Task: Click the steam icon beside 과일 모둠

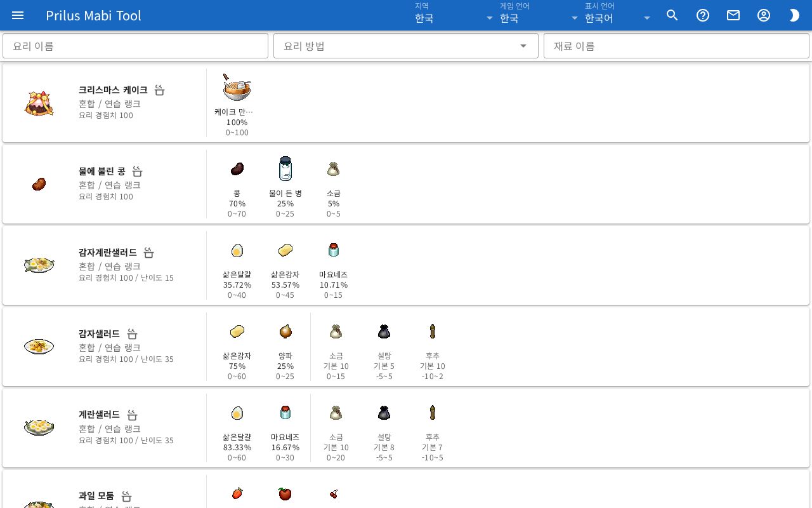Action: pos(126,497)
